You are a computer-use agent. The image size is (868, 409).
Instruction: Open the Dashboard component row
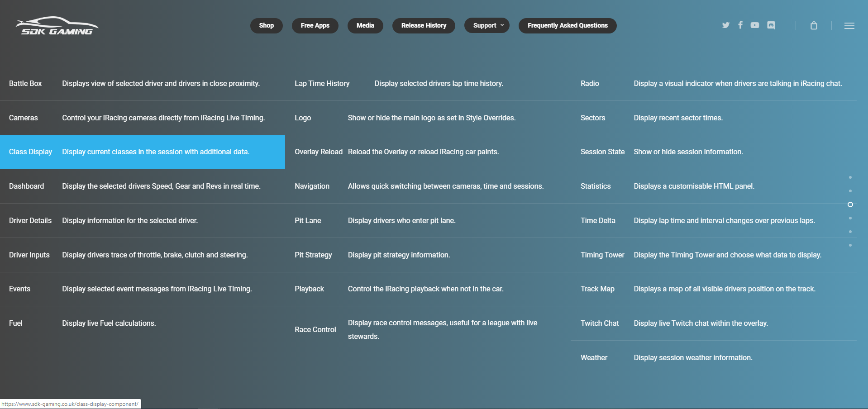pyautogui.click(x=143, y=186)
